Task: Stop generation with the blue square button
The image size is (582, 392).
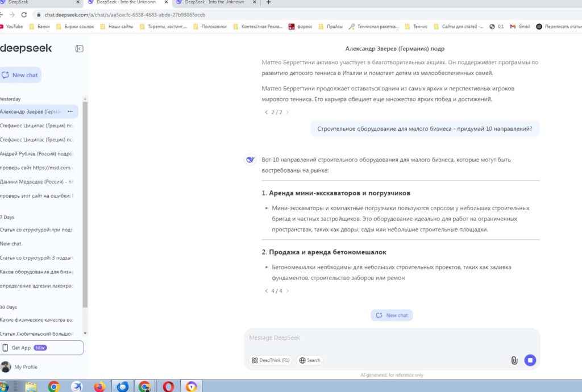Action: [530, 360]
